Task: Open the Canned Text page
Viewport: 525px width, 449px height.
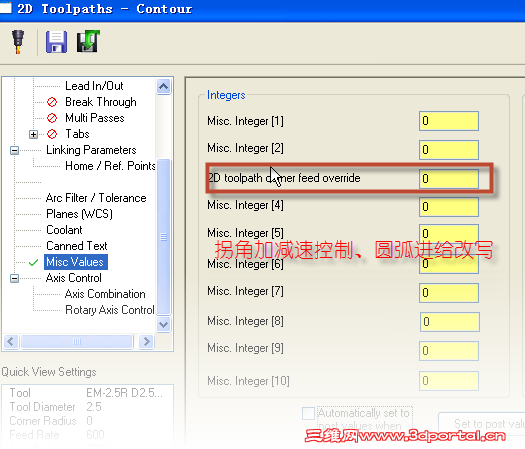Action: pyautogui.click(x=77, y=246)
